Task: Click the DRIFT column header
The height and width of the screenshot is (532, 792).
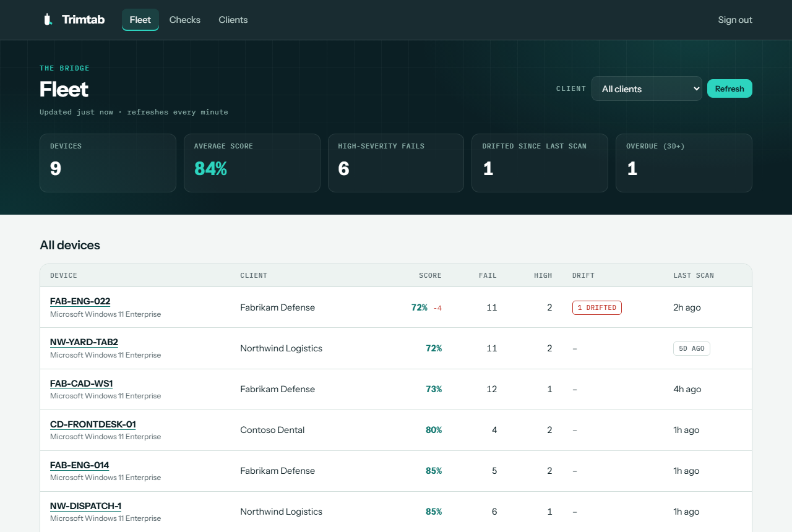Action: (x=583, y=275)
